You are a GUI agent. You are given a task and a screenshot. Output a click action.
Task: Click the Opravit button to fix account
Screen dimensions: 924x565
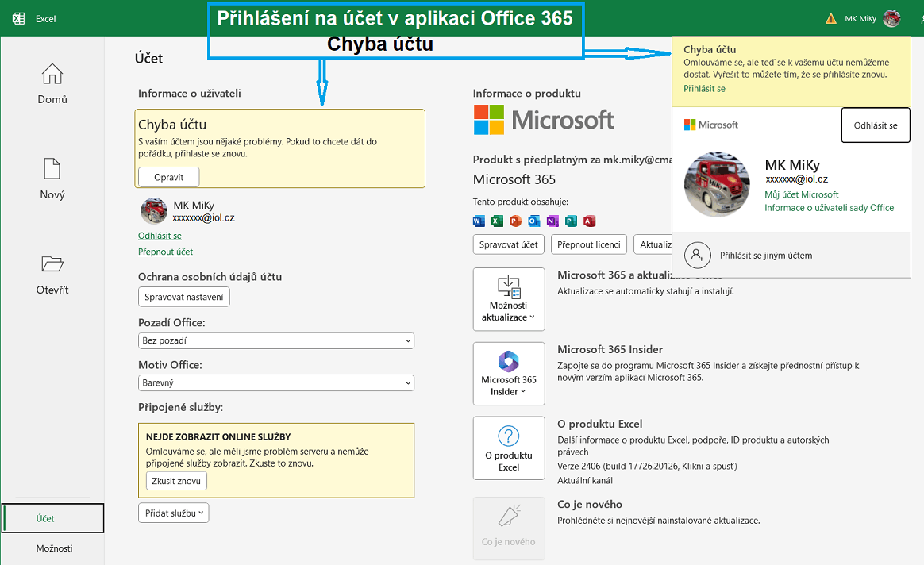click(168, 177)
